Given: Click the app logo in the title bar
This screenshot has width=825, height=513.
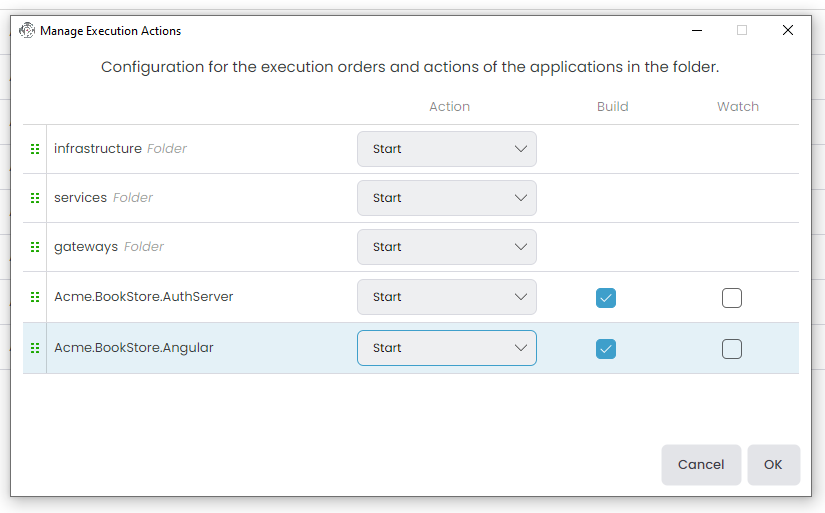Looking at the screenshot, I should pyautogui.click(x=27, y=30).
